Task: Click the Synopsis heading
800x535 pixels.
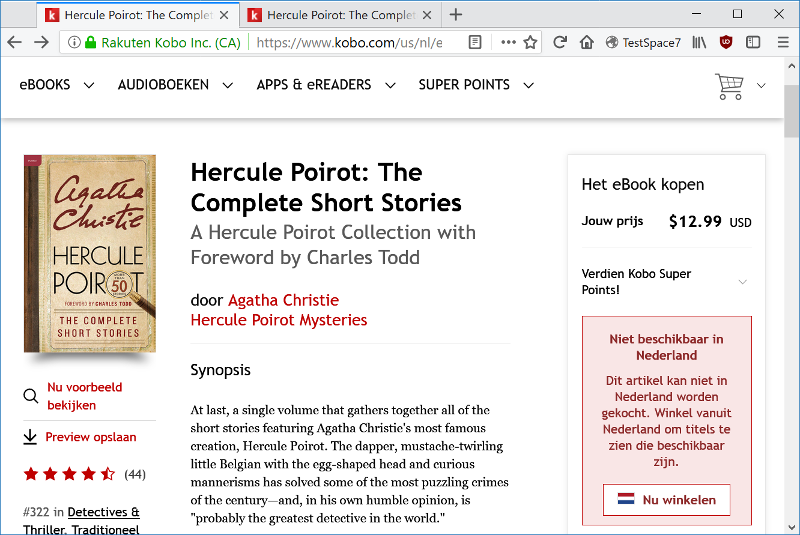Action: (220, 370)
